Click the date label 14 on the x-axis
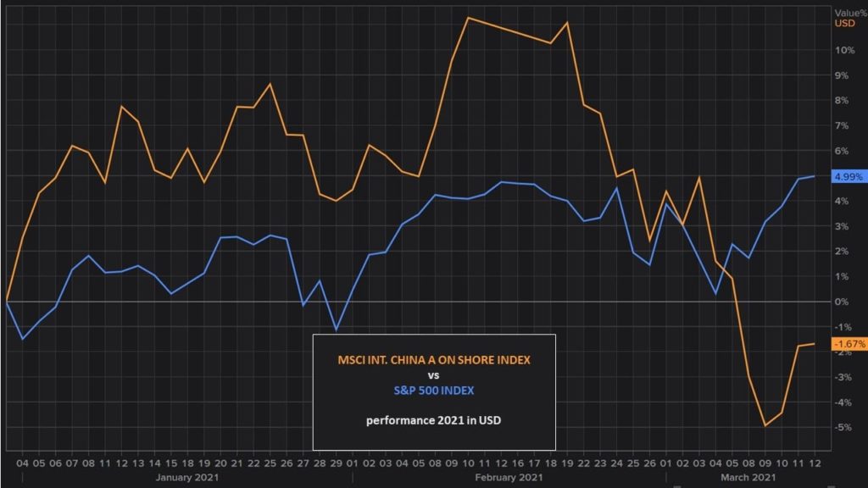The width and height of the screenshot is (868, 488). [154, 463]
